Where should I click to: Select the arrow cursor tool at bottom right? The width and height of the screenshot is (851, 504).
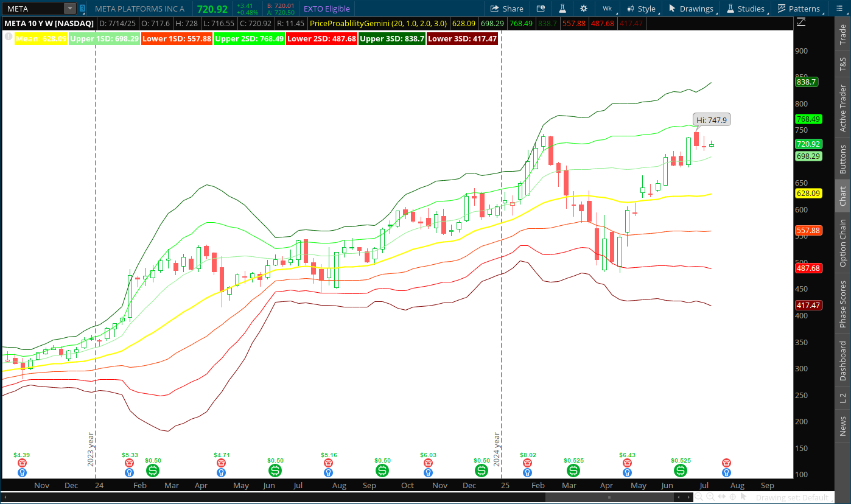[743, 497]
